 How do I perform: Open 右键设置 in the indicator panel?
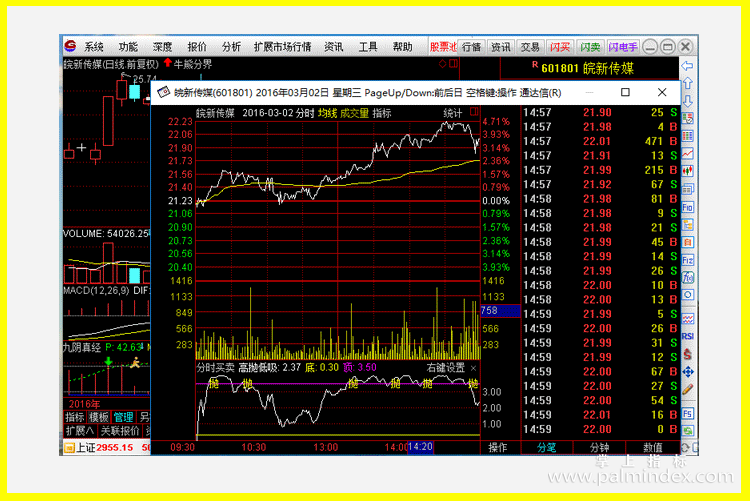(445, 367)
